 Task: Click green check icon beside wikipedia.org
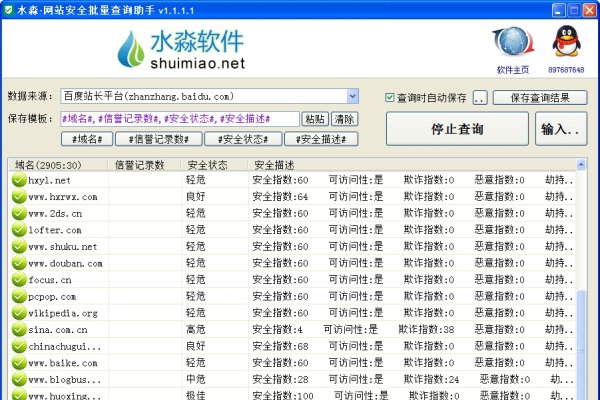click(19, 313)
